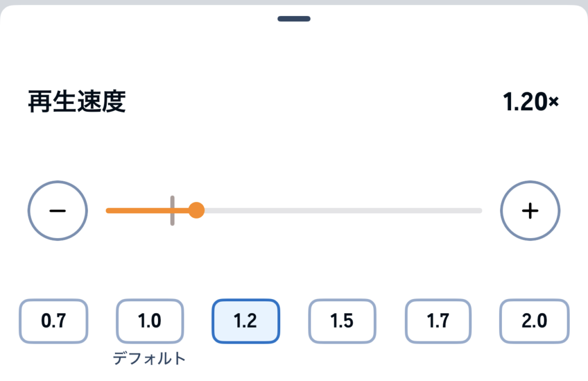Click the 再生速度 heading
588x381 pixels.
coord(77,103)
